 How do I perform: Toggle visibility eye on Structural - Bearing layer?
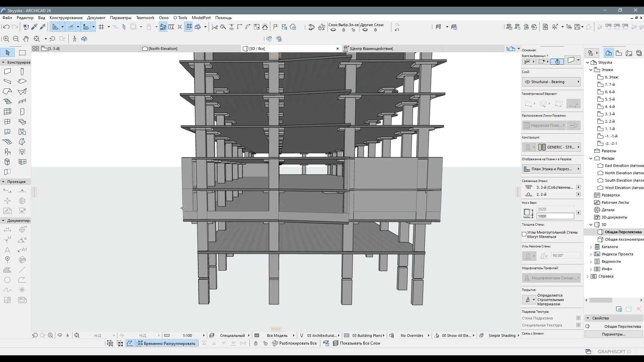[x=527, y=82]
